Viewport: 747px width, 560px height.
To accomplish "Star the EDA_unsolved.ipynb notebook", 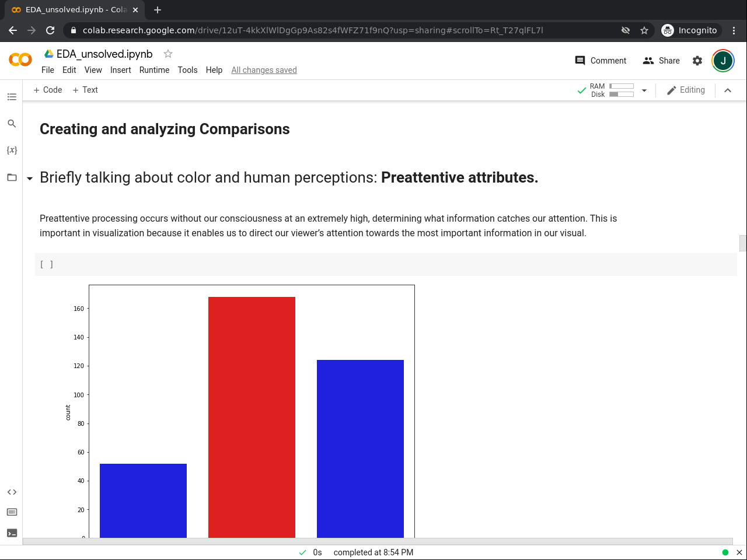I will click(168, 54).
